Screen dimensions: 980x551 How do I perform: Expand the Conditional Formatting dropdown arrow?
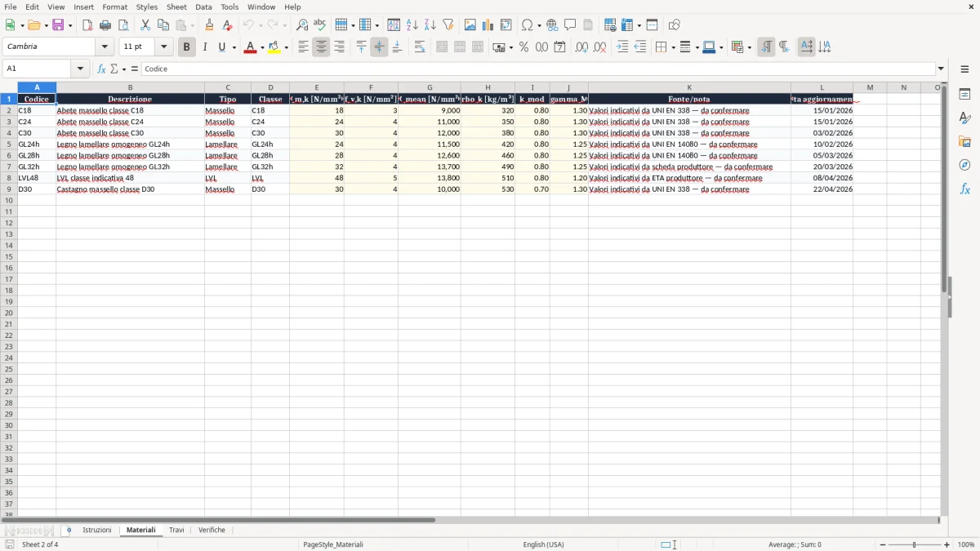pos(749,47)
